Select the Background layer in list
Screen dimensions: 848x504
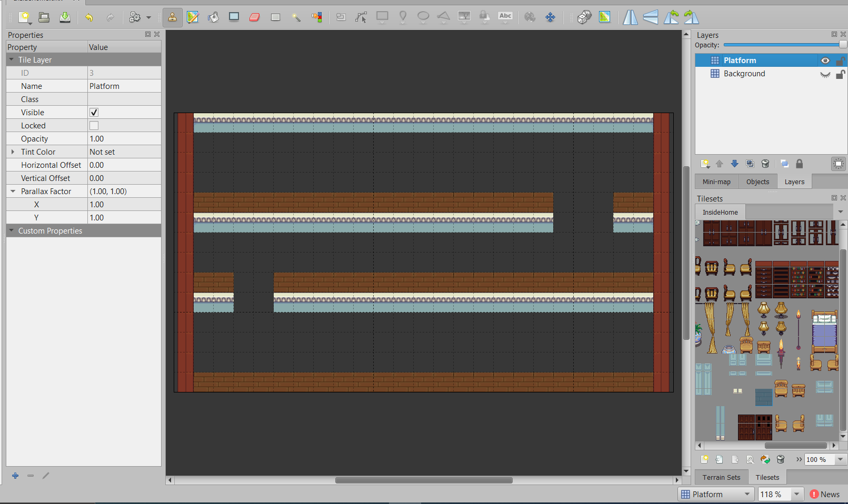744,74
